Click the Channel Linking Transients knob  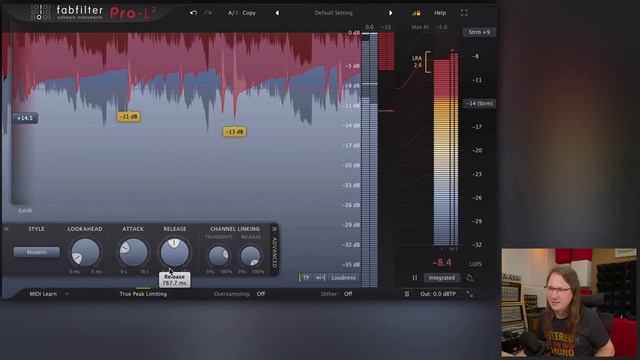(x=218, y=256)
